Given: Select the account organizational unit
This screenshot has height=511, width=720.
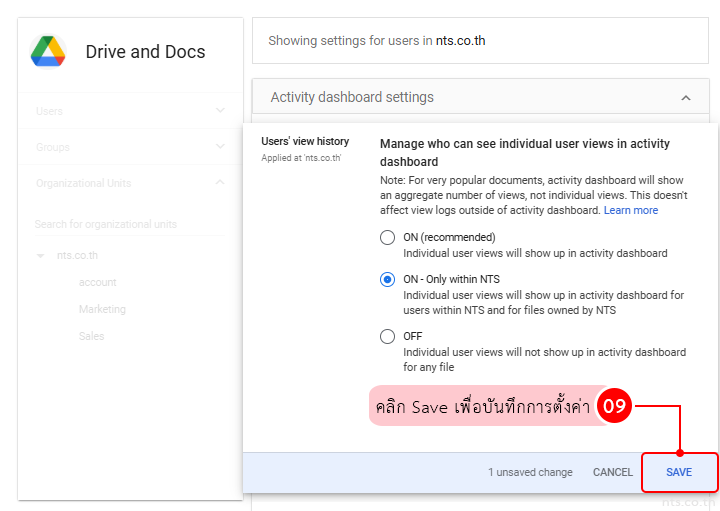Looking at the screenshot, I should 98,283.
